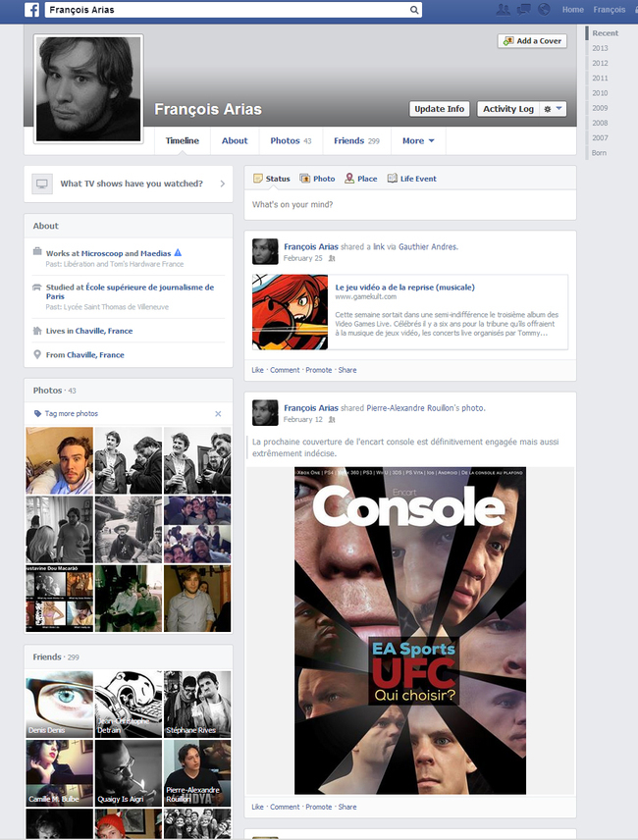Open the Console magazine cover image

click(x=410, y=631)
